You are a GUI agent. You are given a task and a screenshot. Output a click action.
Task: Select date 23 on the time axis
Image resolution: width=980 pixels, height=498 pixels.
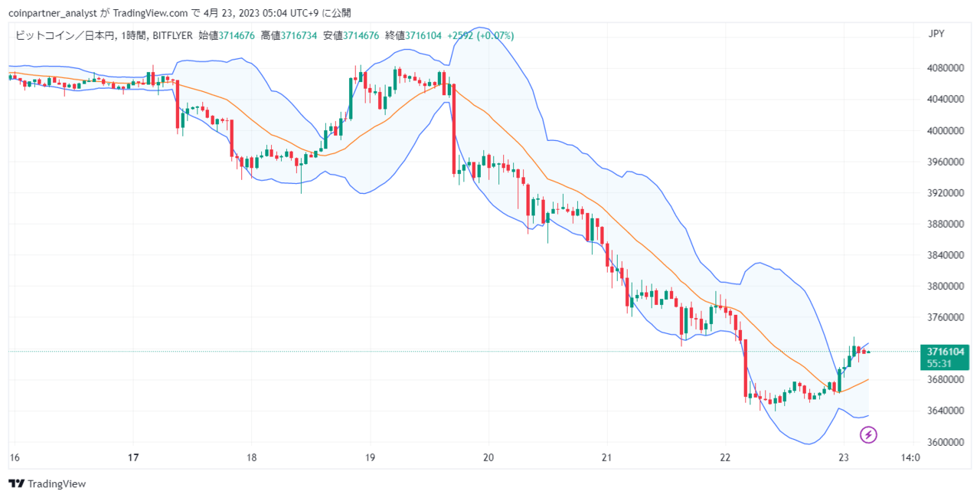point(844,458)
